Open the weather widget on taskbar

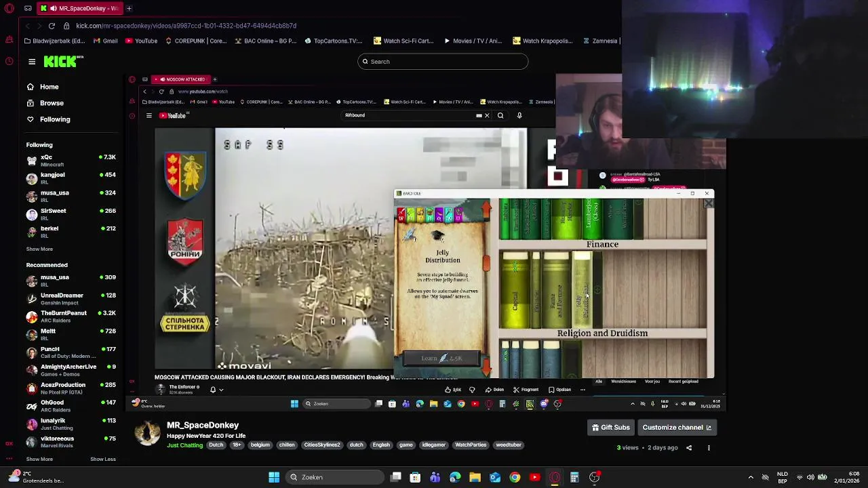pos(37,477)
